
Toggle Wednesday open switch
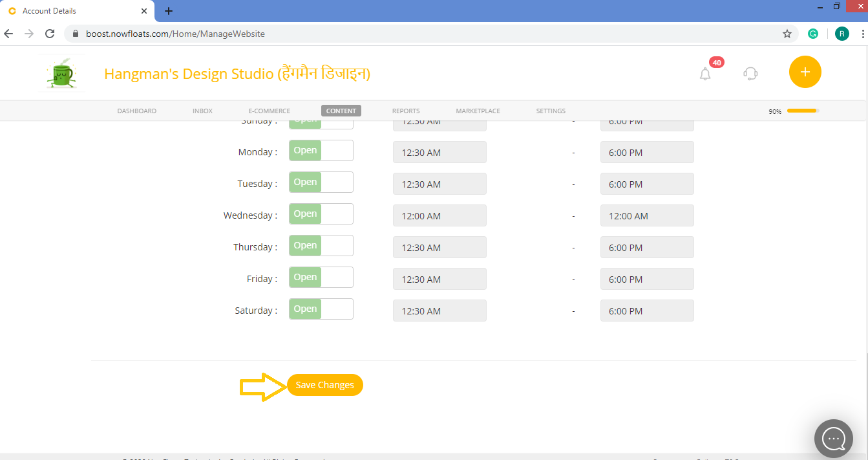pyautogui.click(x=321, y=214)
